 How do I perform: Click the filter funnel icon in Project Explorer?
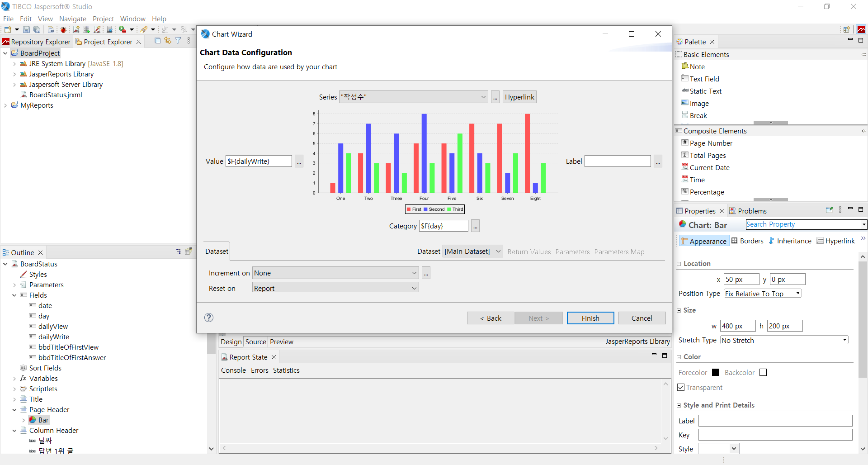178,41
